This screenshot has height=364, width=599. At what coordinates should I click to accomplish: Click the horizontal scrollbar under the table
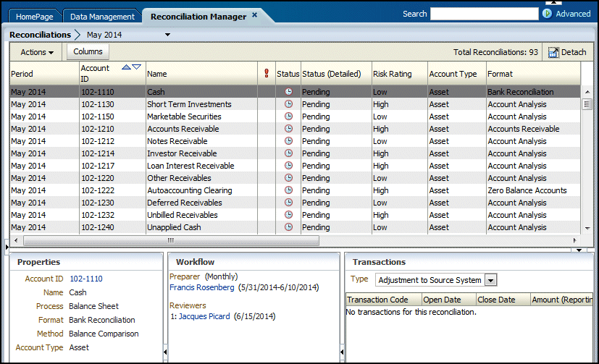[x=171, y=240]
